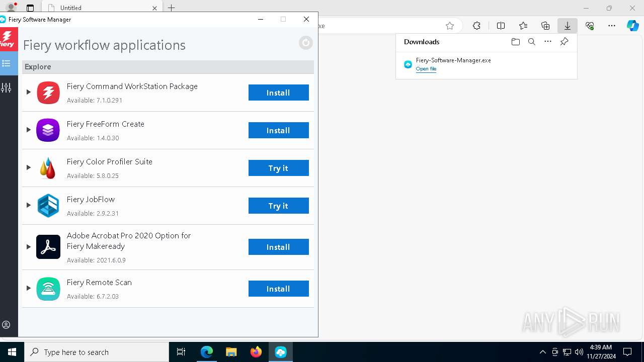
Task: Click the Fiery JobFlow title text
Action: pos(91,200)
